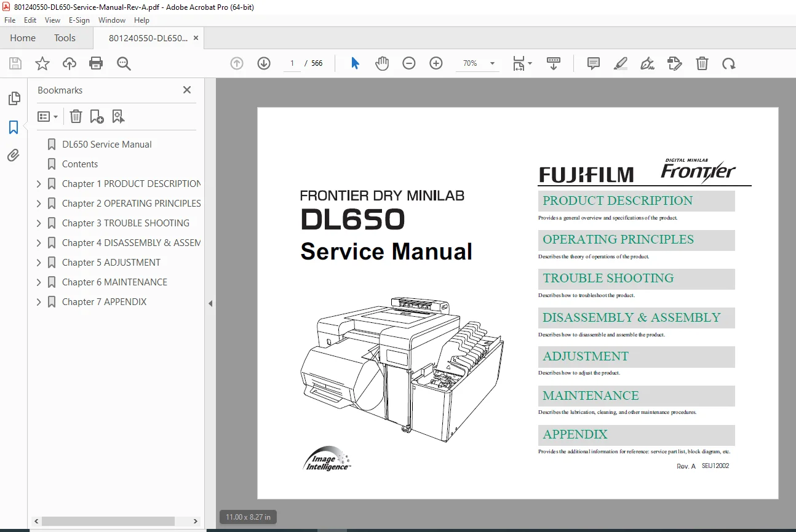This screenshot has height=532, width=796.
Task: Rotate the page clockwise
Action: pos(729,63)
